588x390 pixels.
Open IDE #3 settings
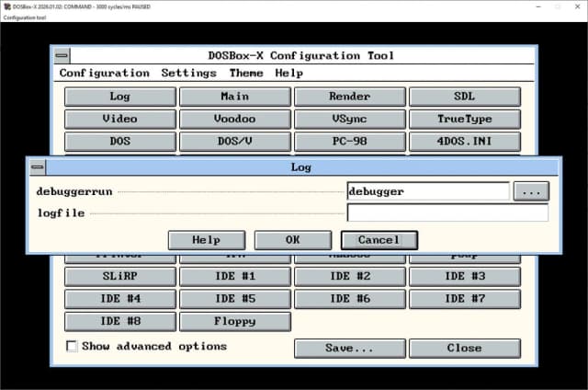tap(465, 277)
